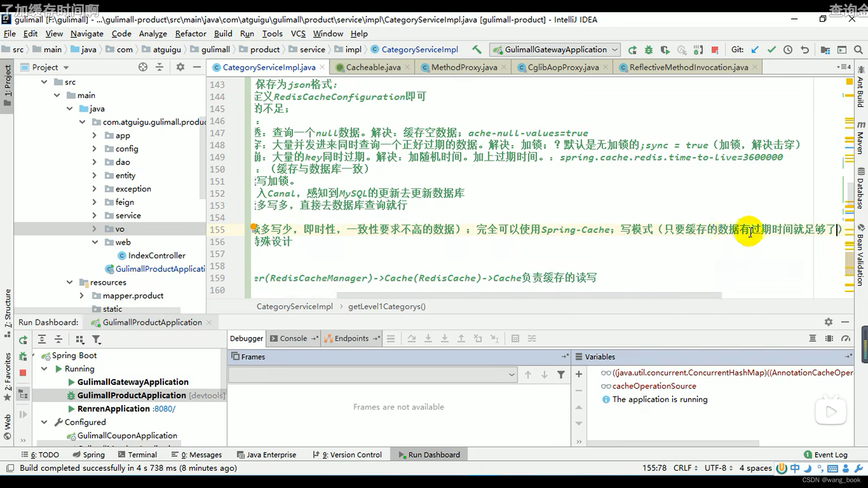868x488 pixels.
Task: Click the step-into debugger icon
Action: pyautogui.click(x=428, y=338)
